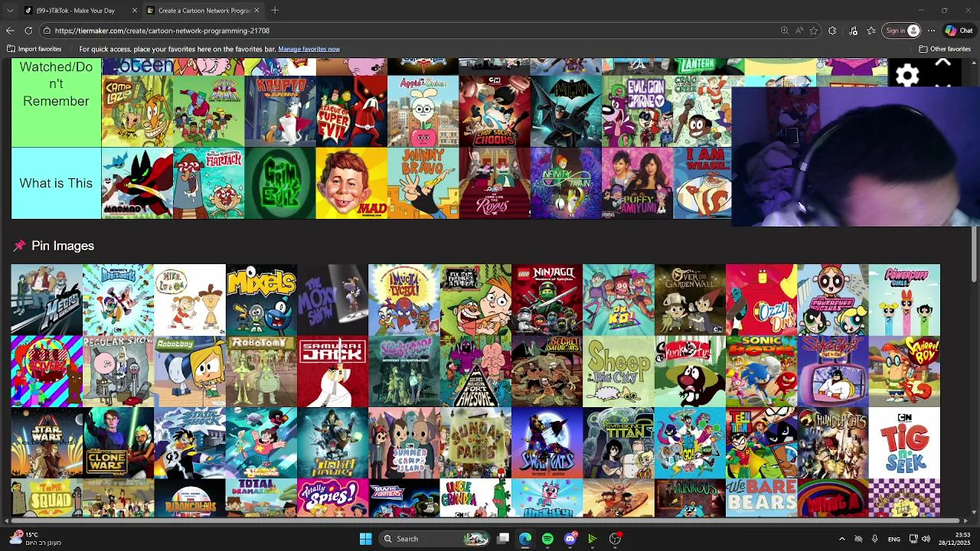
Task: Pick the Moxy Show image
Action: coord(332,300)
